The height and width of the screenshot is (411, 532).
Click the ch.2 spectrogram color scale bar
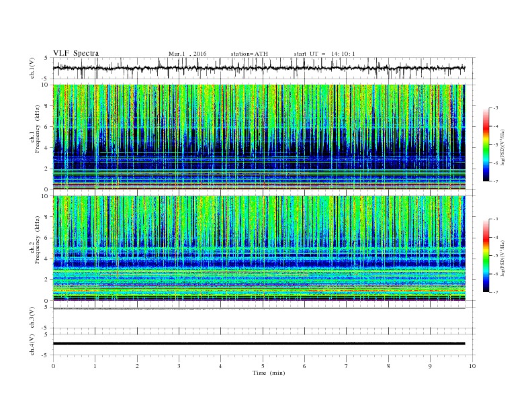(x=486, y=255)
